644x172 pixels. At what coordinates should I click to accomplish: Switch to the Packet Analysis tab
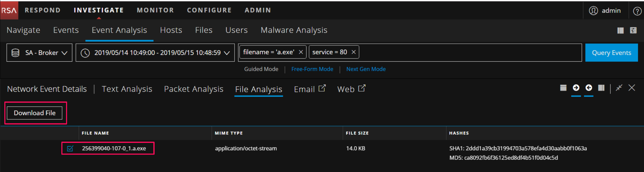pos(194,89)
